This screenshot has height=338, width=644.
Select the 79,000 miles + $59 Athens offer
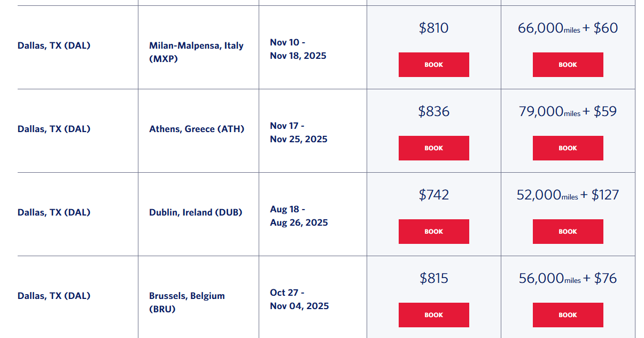[x=567, y=111]
